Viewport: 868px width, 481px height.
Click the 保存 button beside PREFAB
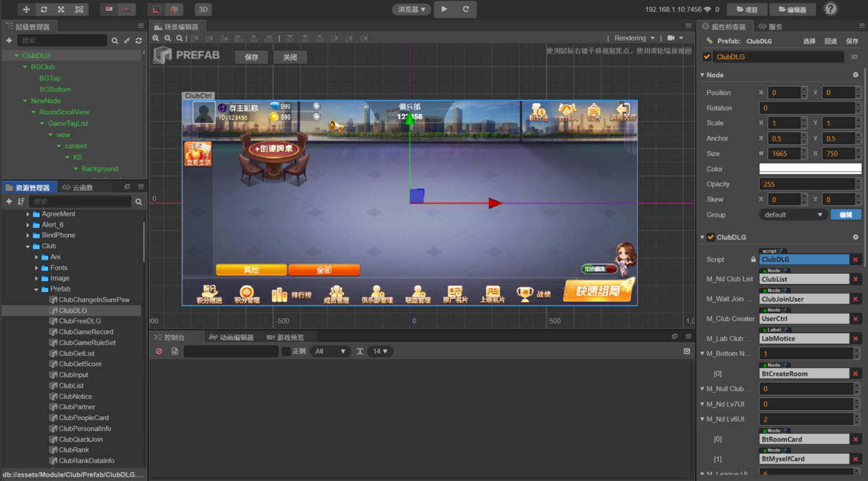click(251, 57)
